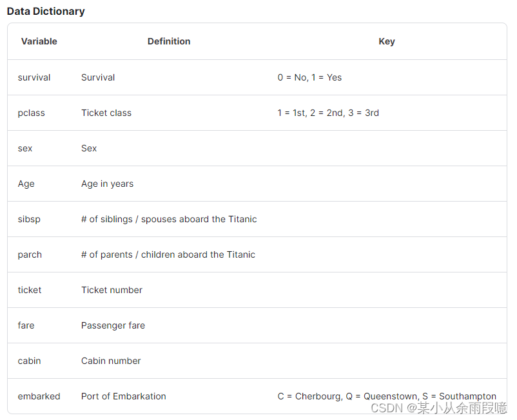
Task: Click the pclass variable cell
Action: coord(32,113)
